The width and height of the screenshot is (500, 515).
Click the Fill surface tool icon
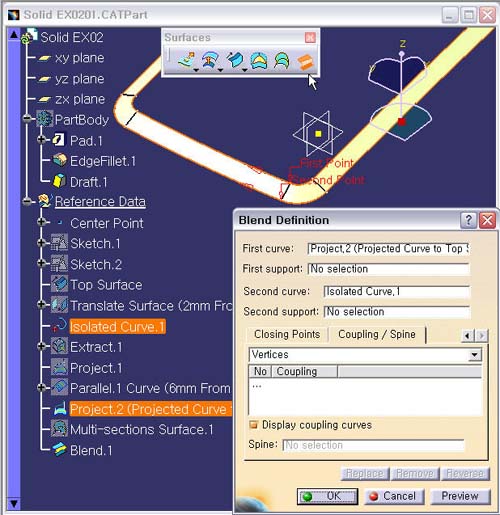(x=259, y=61)
